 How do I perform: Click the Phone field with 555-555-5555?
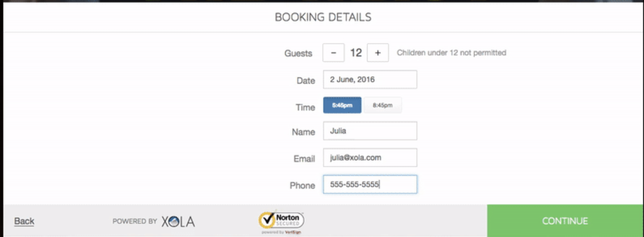point(370,184)
